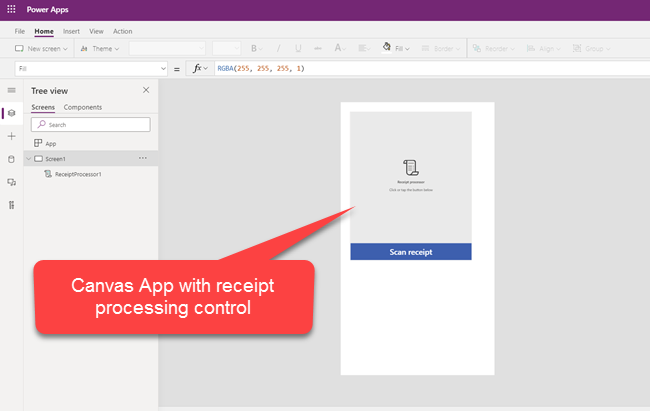Close the Tree view panel

(146, 90)
